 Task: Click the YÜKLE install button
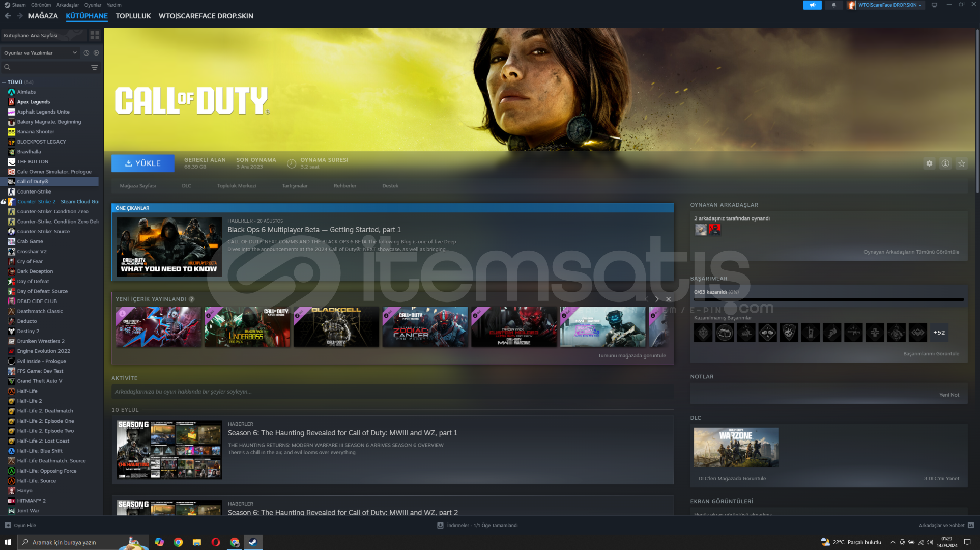click(143, 163)
